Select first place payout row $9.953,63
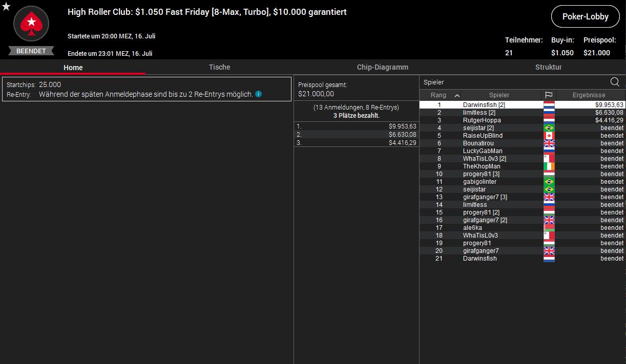This screenshot has height=364, width=626. pyautogui.click(x=357, y=126)
